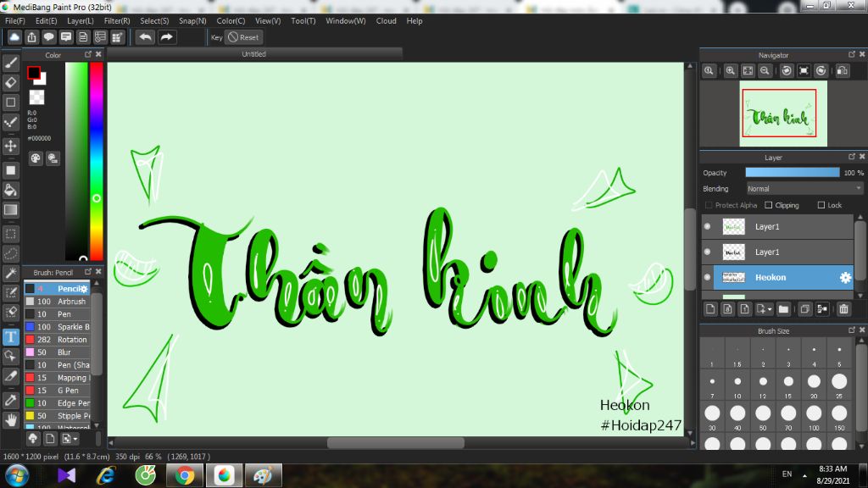Select the Gradient tool
This screenshot has width=868, height=488.
coord(10,210)
